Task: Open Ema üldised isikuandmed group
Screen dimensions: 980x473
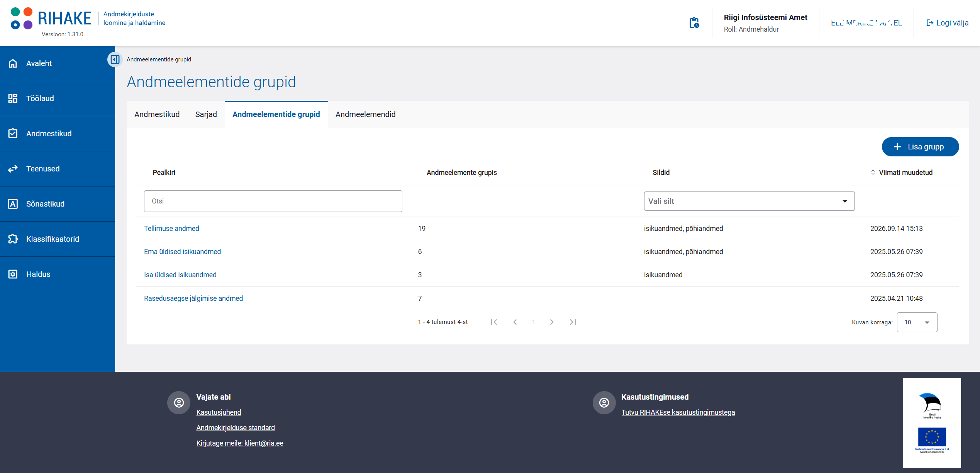Action: coord(182,252)
